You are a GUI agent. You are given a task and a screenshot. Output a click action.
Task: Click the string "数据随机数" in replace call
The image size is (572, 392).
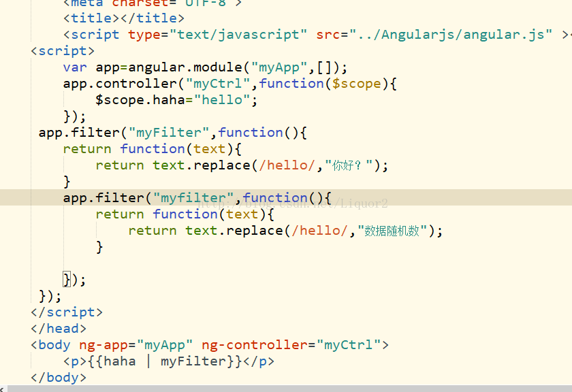(x=392, y=231)
